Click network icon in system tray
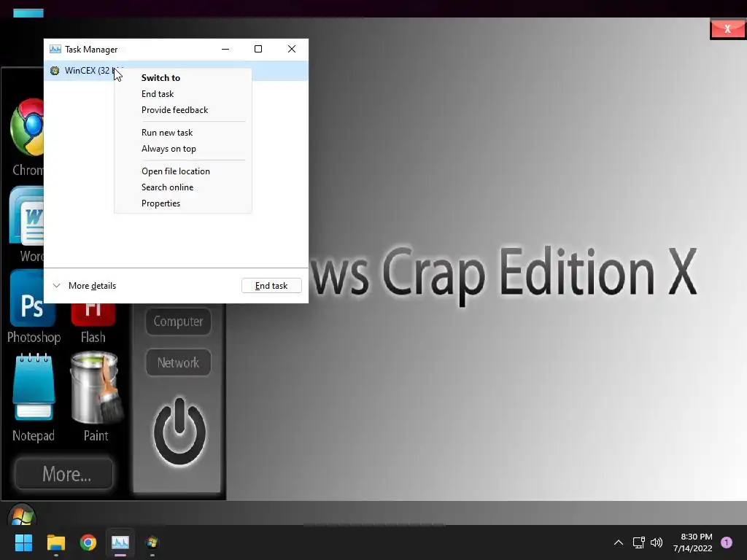 pyautogui.click(x=639, y=542)
